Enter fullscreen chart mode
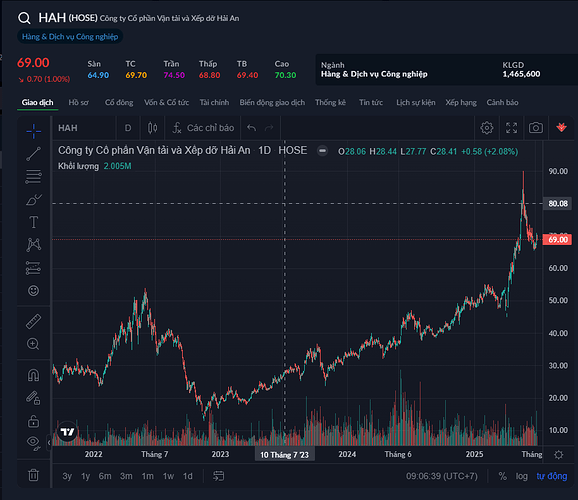This screenshot has height=500, width=578. click(511, 128)
